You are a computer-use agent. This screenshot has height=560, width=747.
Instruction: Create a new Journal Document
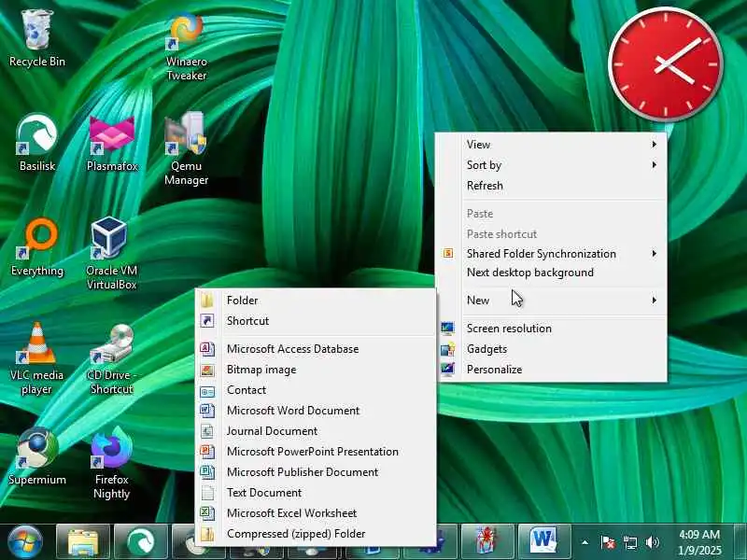316,430
